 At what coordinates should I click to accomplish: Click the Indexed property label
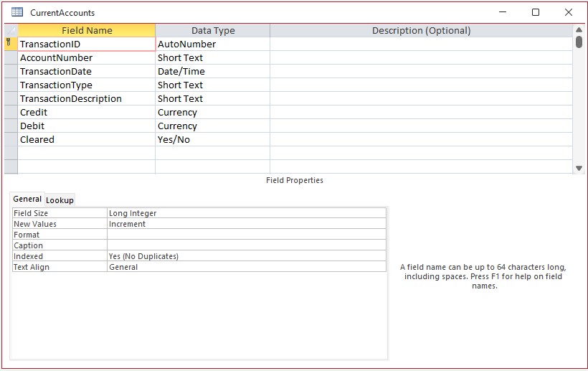[x=60, y=256]
